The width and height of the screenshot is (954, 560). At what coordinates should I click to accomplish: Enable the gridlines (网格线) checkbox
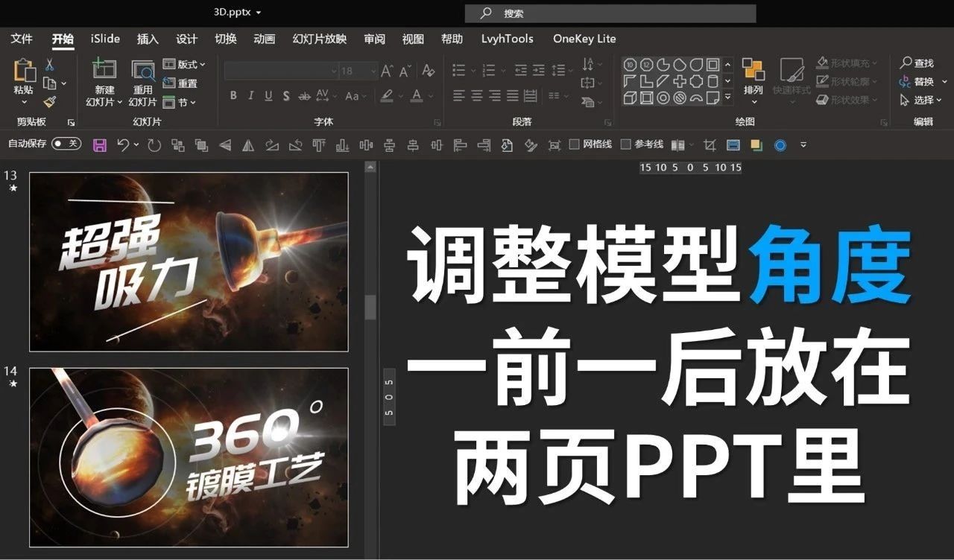click(575, 144)
